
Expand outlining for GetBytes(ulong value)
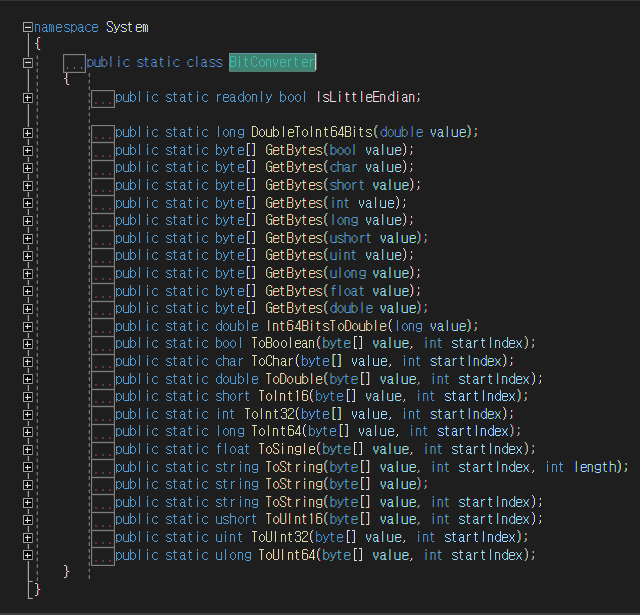click(28, 273)
